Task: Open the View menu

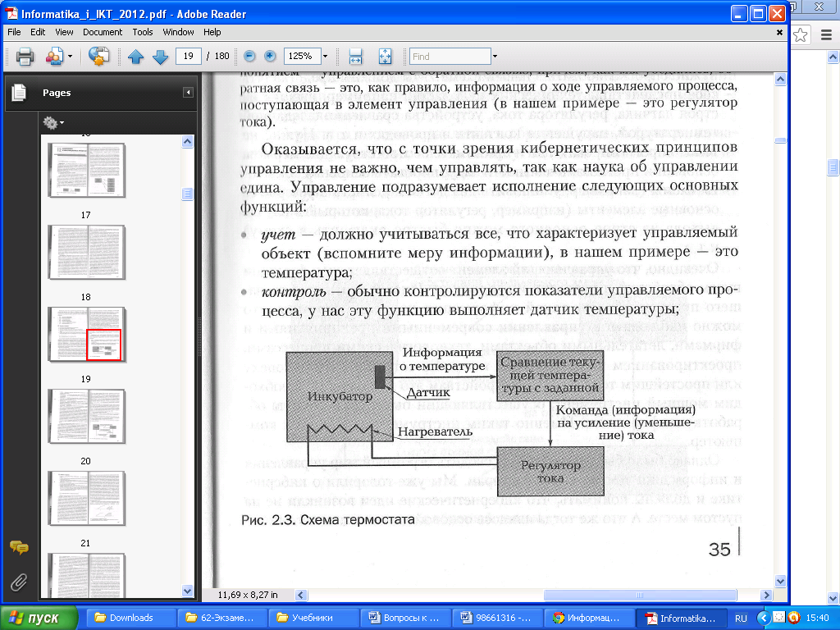Action: pos(64,32)
